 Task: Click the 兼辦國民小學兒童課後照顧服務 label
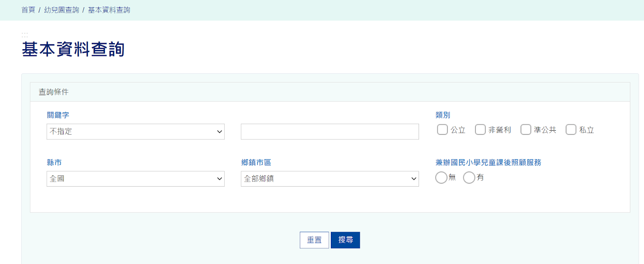pyautogui.click(x=488, y=162)
